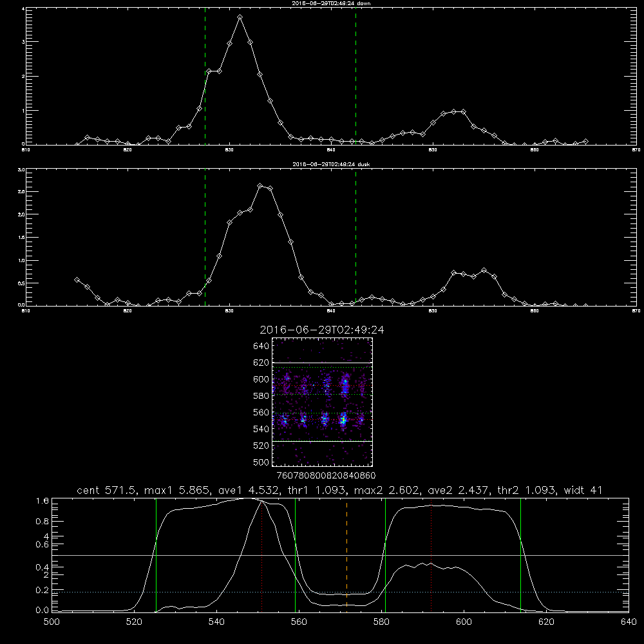Click the solid green line near 581 in bottom plot

click(385, 555)
